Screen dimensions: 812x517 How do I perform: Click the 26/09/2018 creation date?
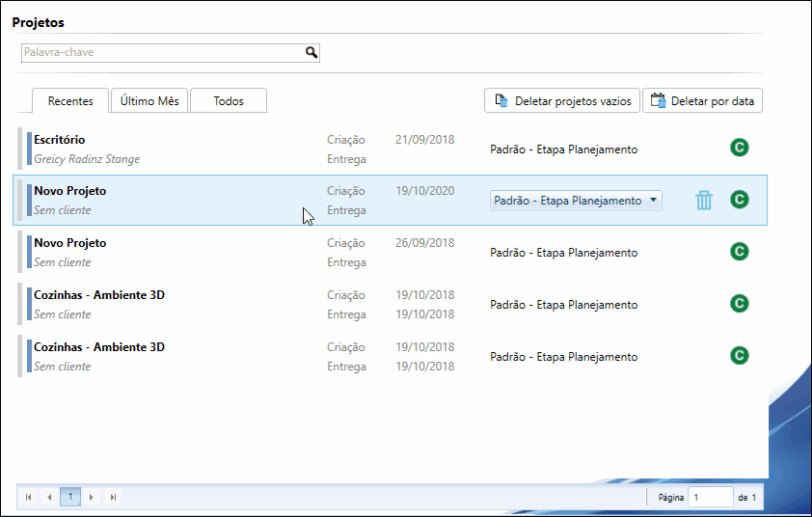(x=424, y=242)
